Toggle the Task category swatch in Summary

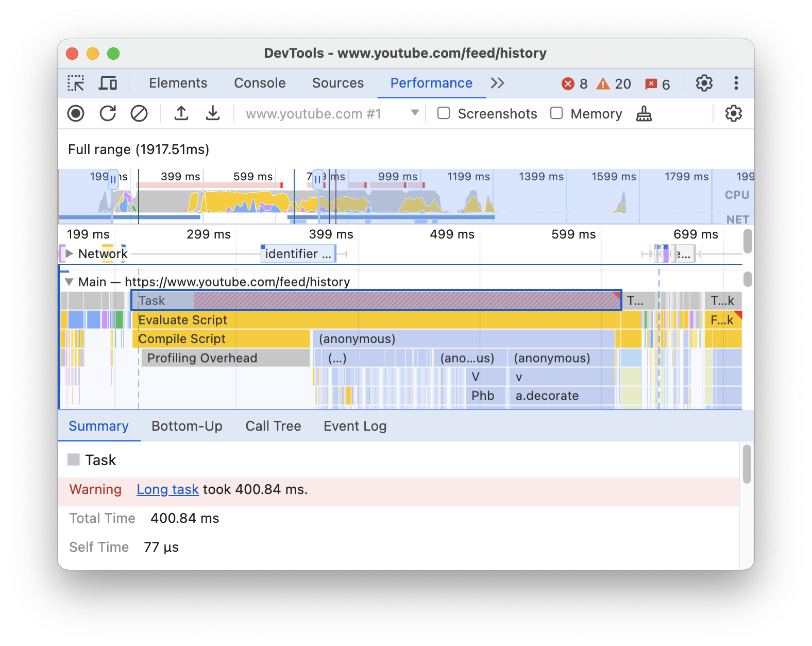(74, 460)
